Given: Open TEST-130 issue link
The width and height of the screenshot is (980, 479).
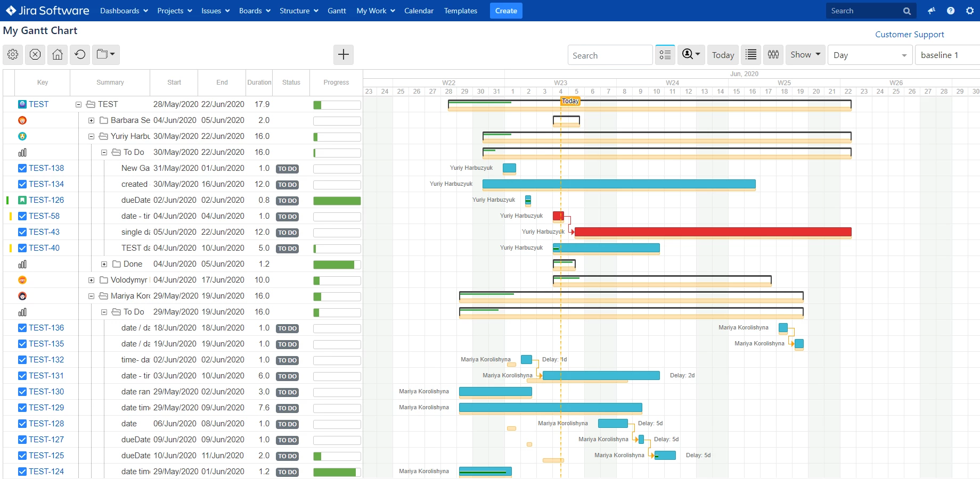Looking at the screenshot, I should click(46, 392).
